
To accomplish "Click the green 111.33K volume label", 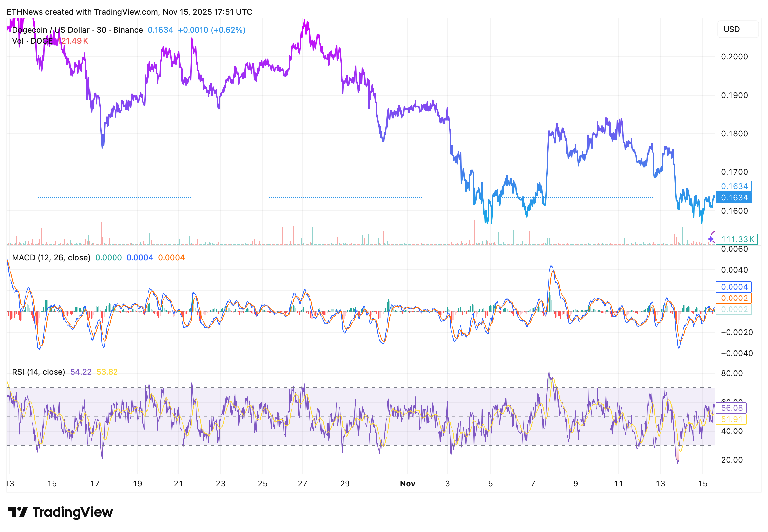I will click(737, 239).
